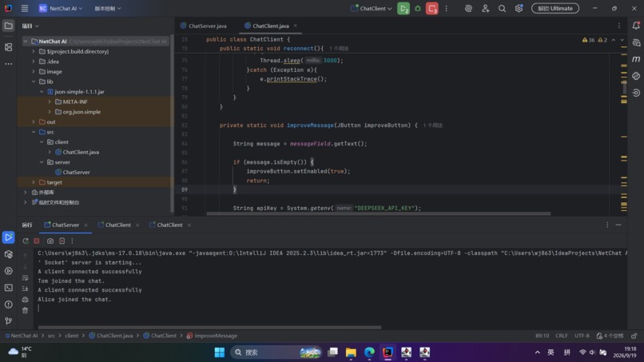Image resolution: width=644 pixels, height=362 pixels.
Task: Clear all console output trash icon
Action: coord(25,310)
